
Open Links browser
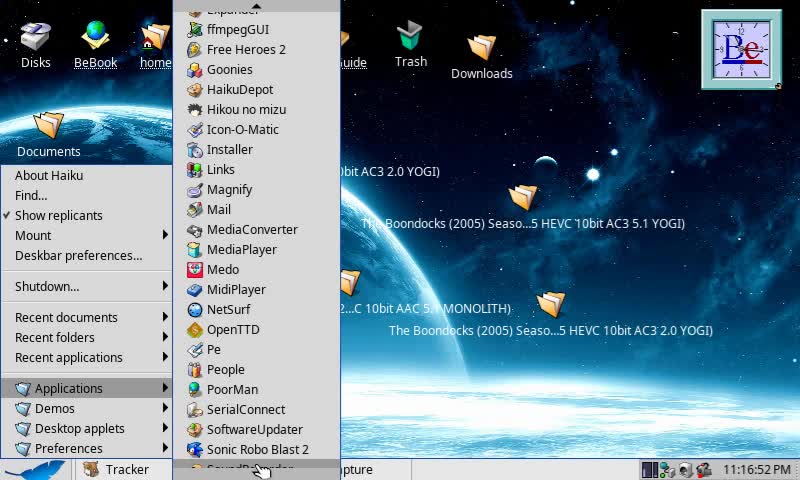tap(257, 169)
